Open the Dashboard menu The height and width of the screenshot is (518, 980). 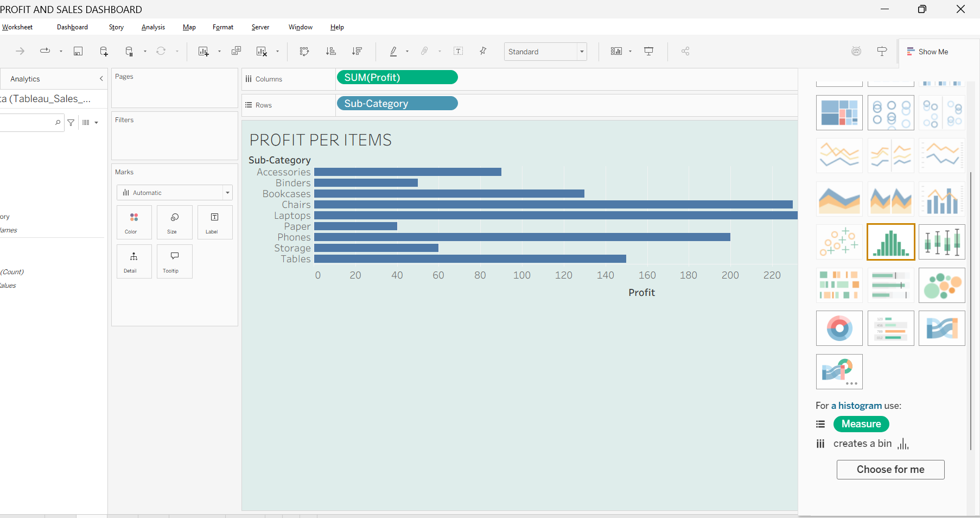72,27
